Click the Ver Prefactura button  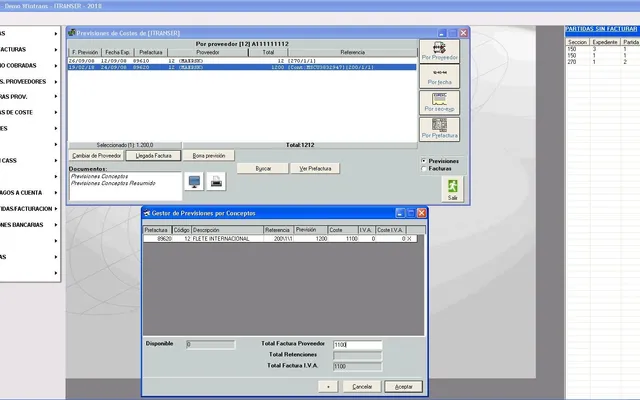(315, 168)
